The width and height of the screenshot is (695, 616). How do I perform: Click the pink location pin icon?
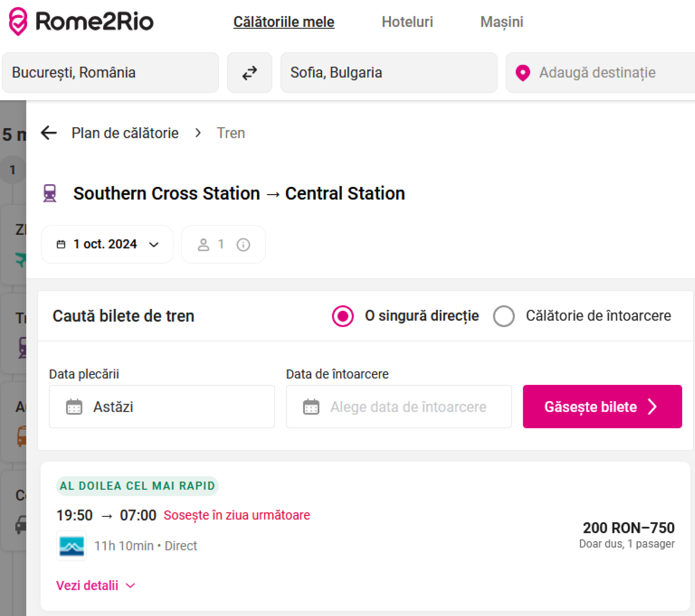(x=523, y=73)
